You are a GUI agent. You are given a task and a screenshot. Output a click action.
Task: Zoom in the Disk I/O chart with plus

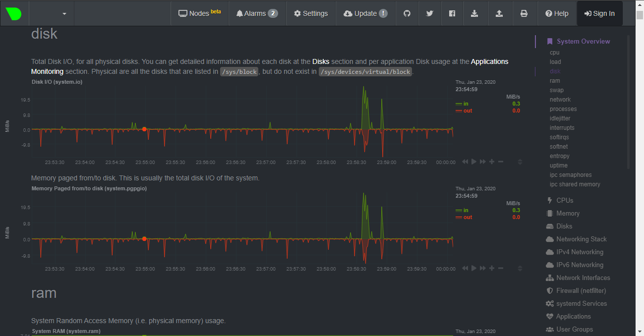(492, 162)
